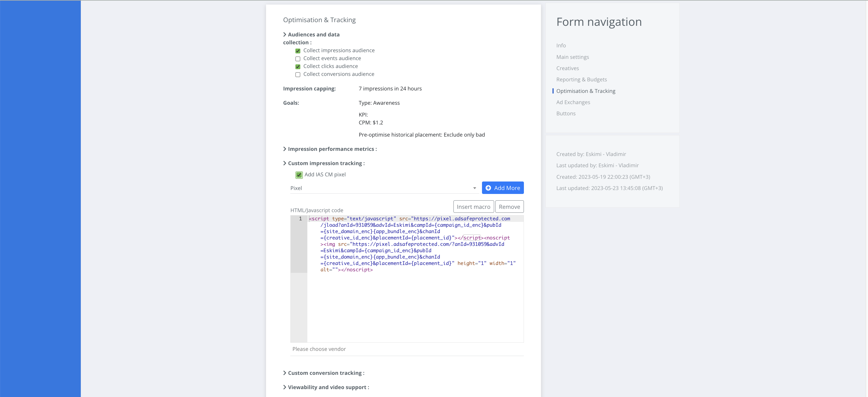This screenshot has width=868, height=397.
Task: Go to Creatives in form navigation
Action: pyautogui.click(x=567, y=68)
